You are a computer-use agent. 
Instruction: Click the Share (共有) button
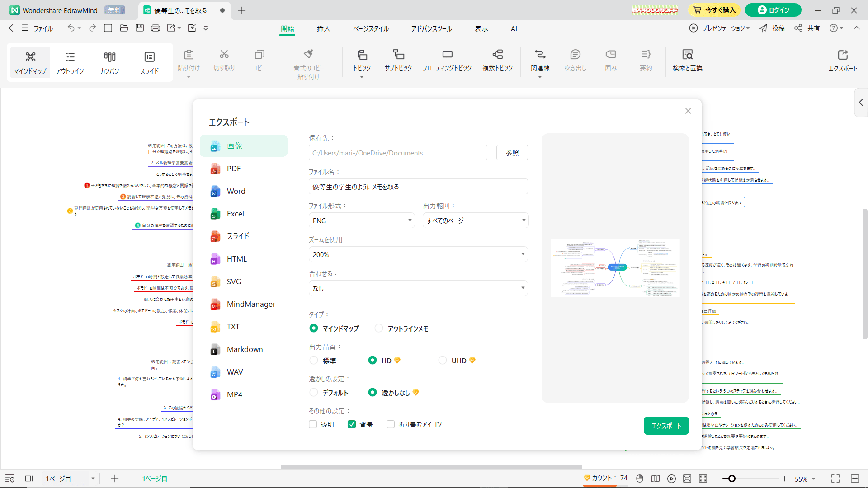807,28
